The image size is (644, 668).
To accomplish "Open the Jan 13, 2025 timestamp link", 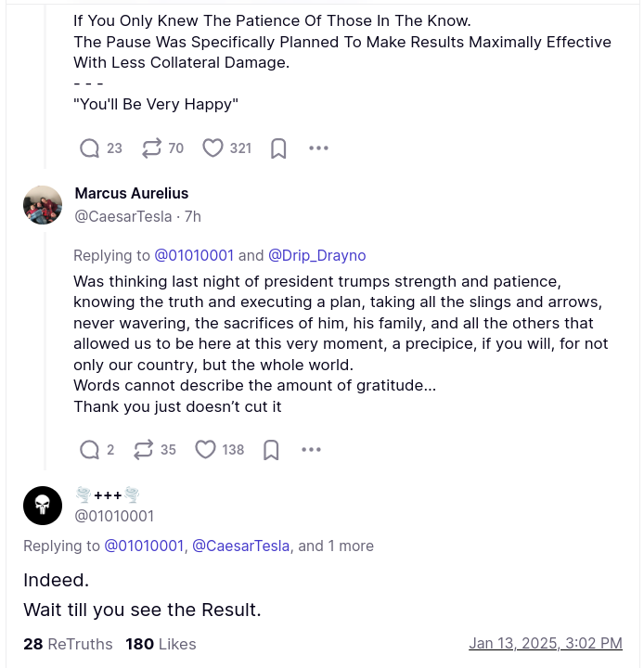I will pyautogui.click(x=545, y=643).
